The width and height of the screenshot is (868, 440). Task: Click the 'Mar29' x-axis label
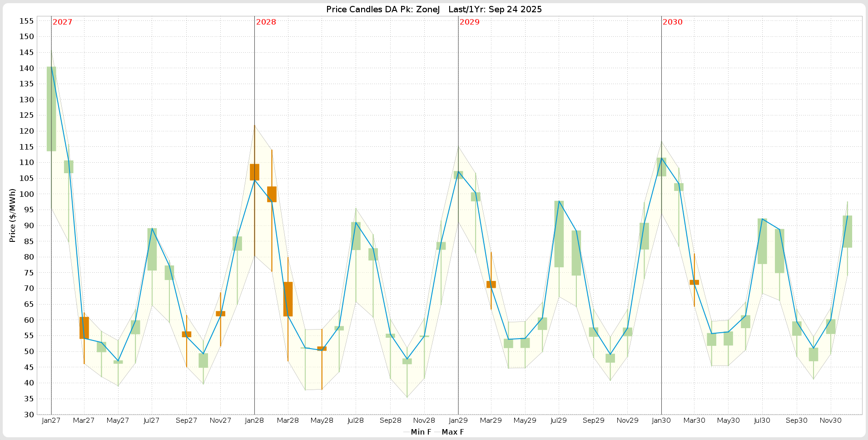click(491, 420)
